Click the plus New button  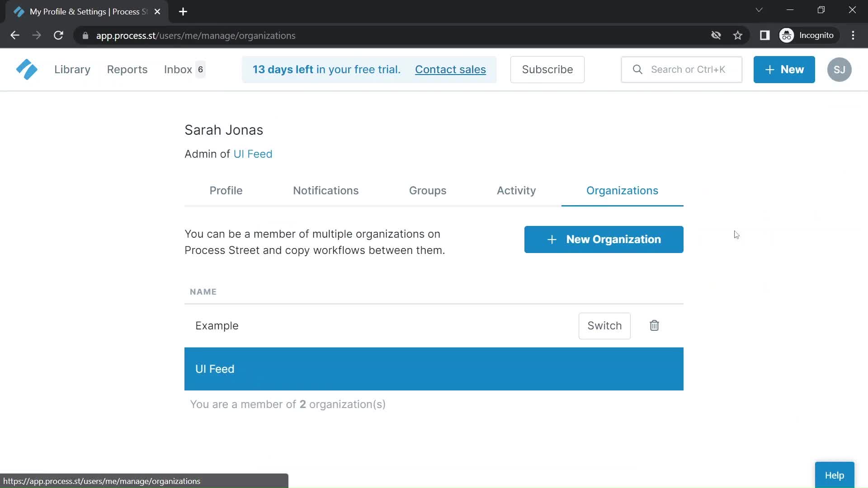[x=784, y=69]
